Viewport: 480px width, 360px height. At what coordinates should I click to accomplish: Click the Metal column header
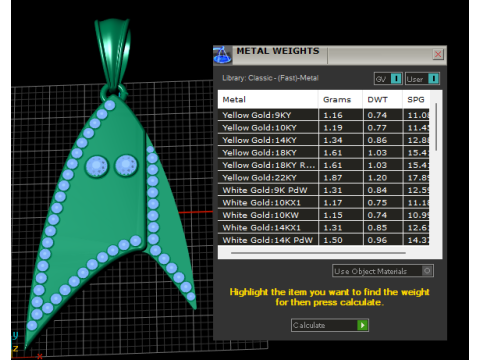coord(268,99)
